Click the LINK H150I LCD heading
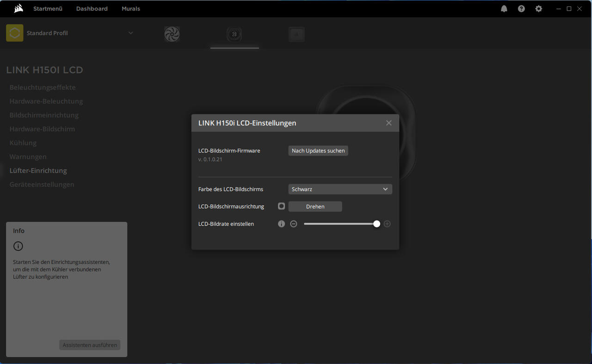The width and height of the screenshot is (592, 364). coord(44,70)
